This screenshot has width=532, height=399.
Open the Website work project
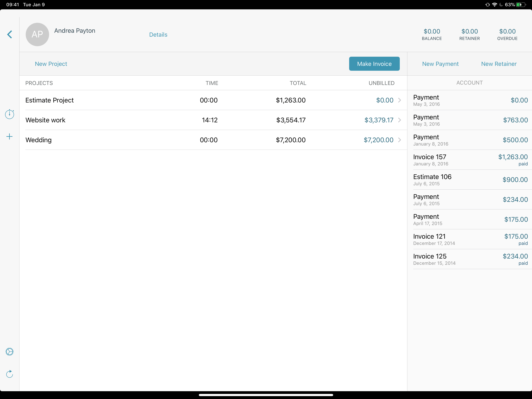pyautogui.click(x=213, y=120)
